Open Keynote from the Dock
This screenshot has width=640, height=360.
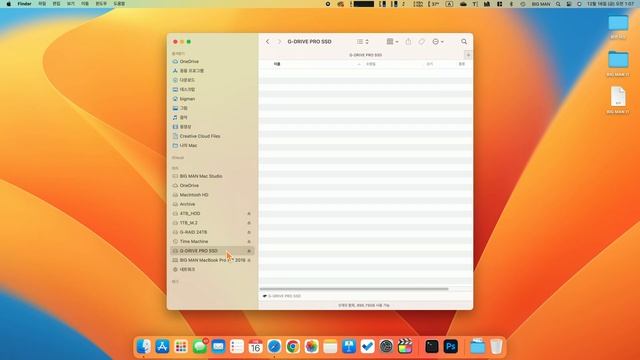(x=349, y=347)
